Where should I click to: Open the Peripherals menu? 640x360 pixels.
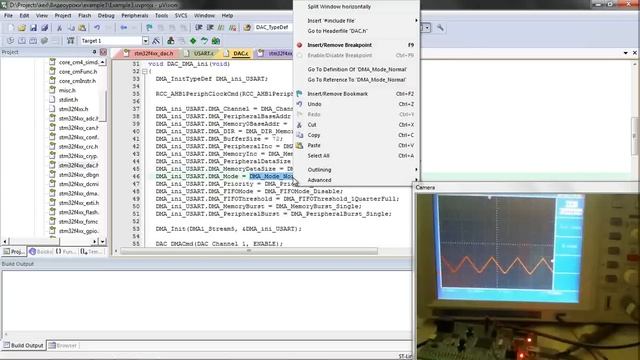(135, 16)
